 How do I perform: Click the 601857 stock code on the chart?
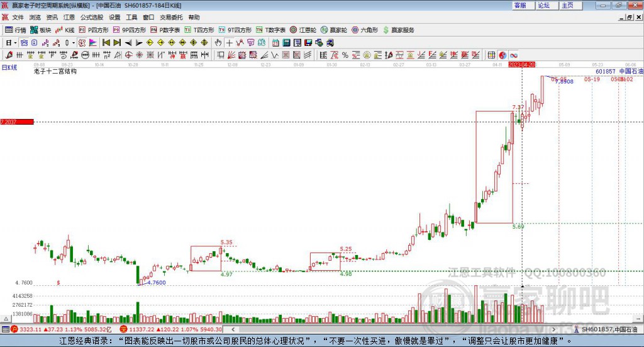click(606, 71)
